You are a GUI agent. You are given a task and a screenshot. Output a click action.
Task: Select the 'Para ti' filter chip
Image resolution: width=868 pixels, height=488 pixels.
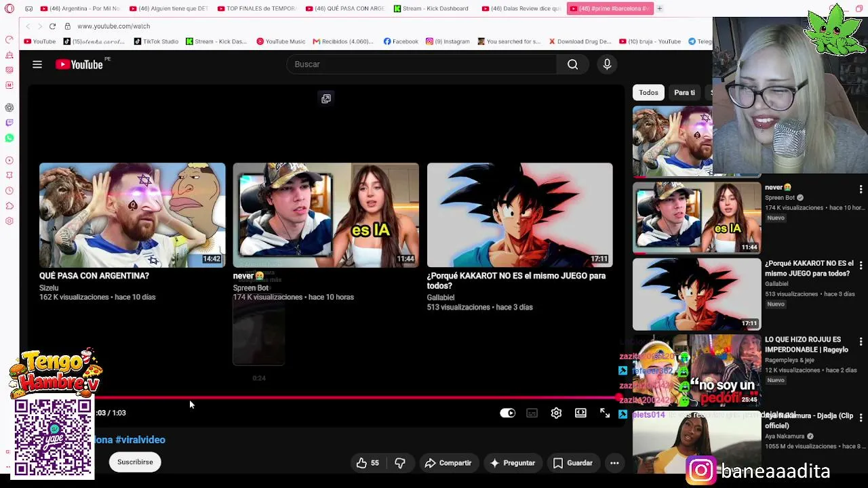pyautogui.click(x=684, y=92)
